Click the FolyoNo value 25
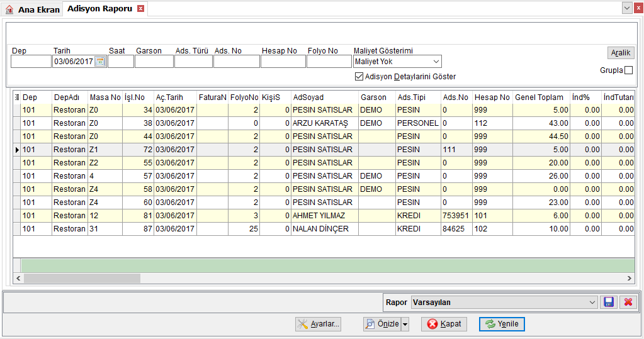 pos(244,228)
